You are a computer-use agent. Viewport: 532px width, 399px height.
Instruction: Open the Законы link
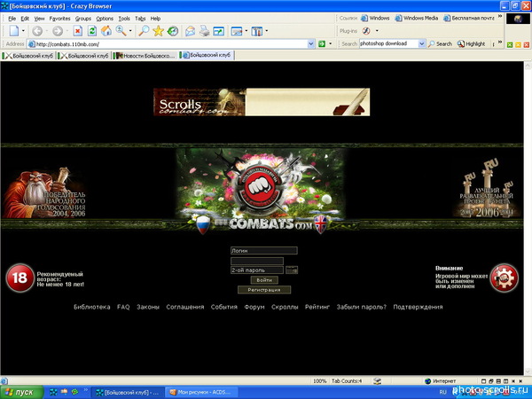pyautogui.click(x=148, y=307)
